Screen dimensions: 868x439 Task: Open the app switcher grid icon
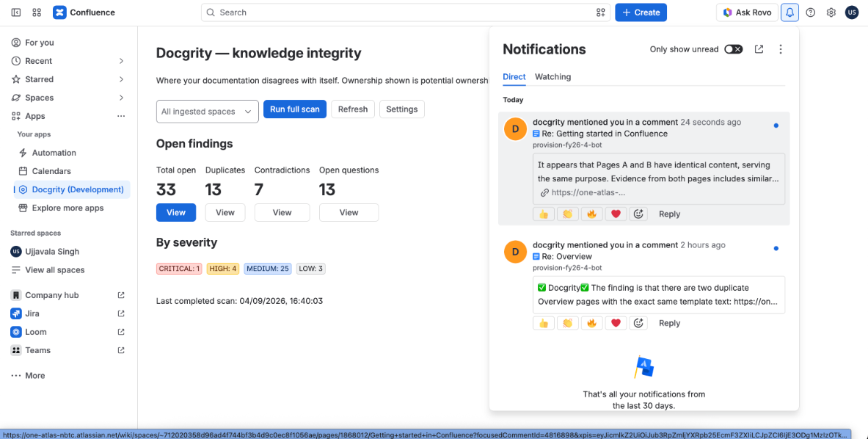pos(37,12)
